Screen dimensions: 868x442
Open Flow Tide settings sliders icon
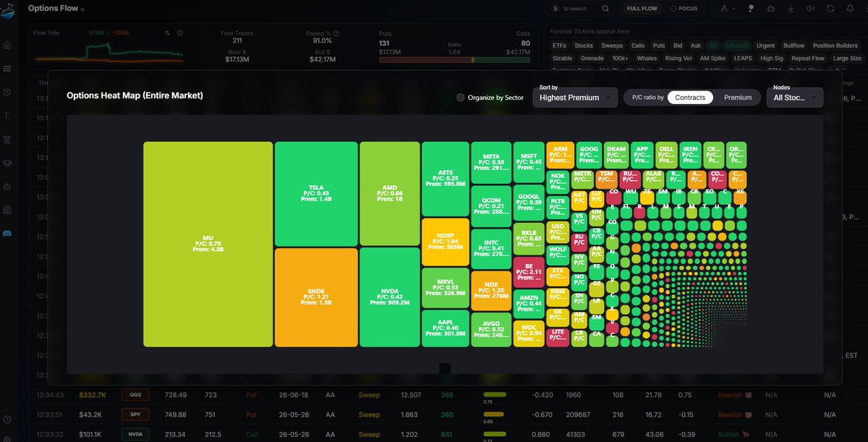(167, 33)
